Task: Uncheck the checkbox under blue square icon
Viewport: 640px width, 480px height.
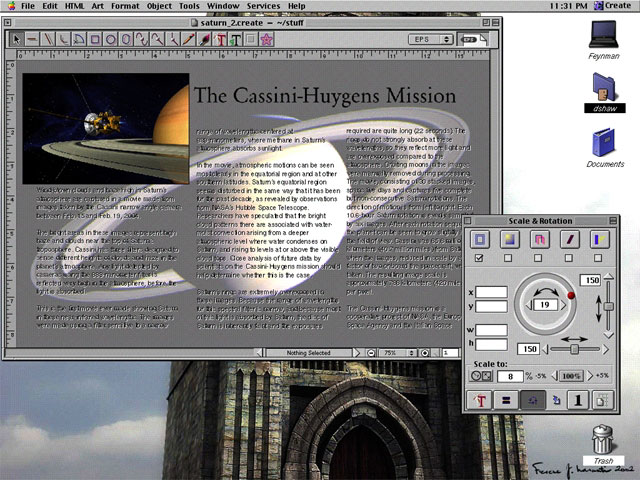Action: [479, 258]
